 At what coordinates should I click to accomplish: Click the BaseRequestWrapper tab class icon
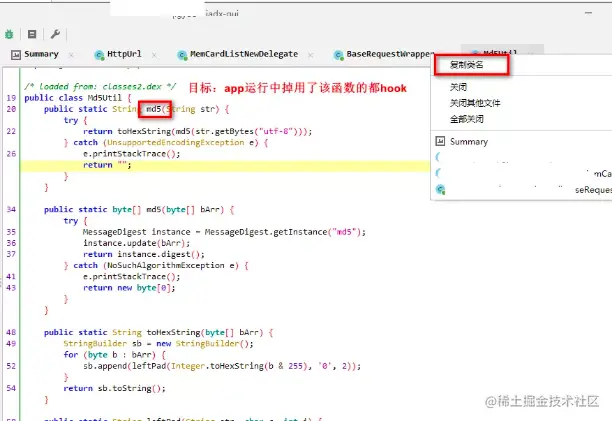coord(338,55)
